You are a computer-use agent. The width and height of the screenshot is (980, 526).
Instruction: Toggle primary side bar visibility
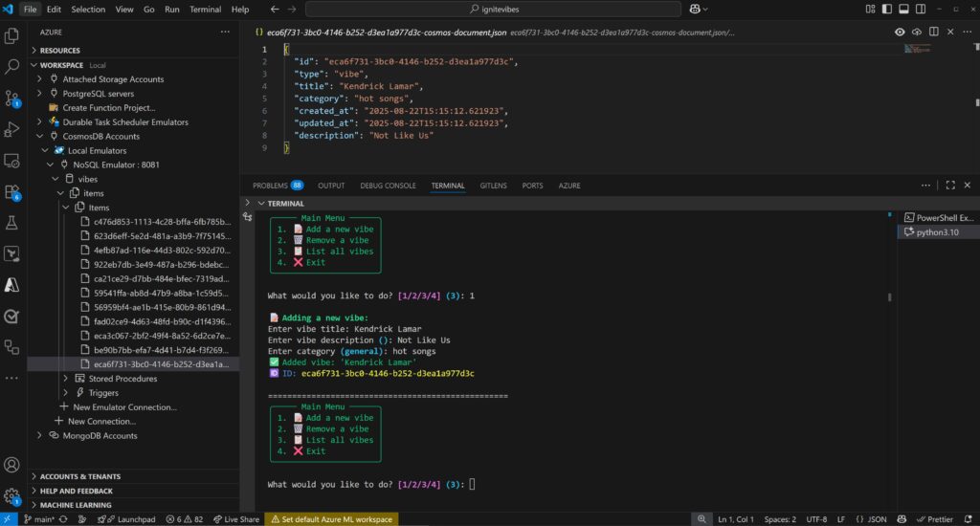pos(887,10)
